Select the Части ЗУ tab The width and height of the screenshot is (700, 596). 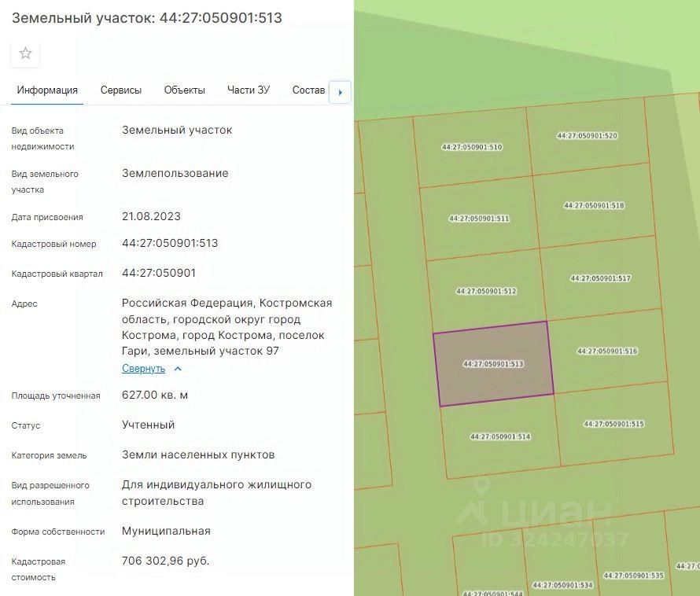(x=249, y=90)
